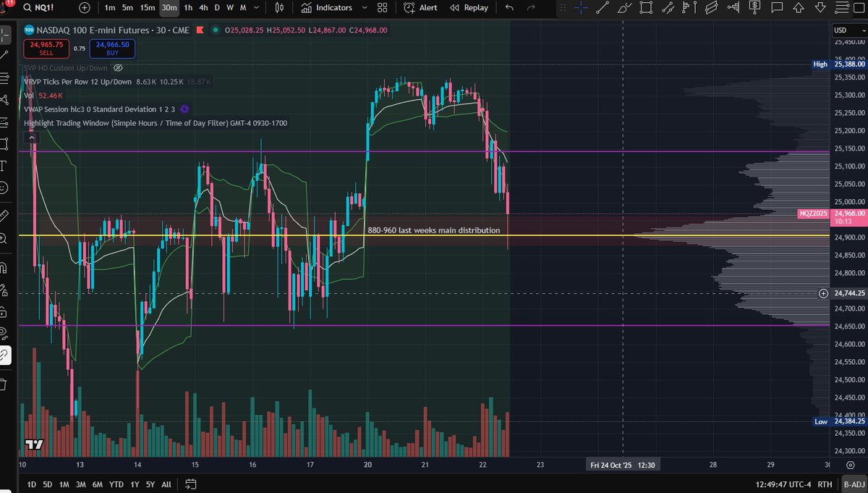Select the rectangle drawing tool in favorites toolbar
Image resolution: width=868 pixels, height=493 pixels.
coord(646,7)
